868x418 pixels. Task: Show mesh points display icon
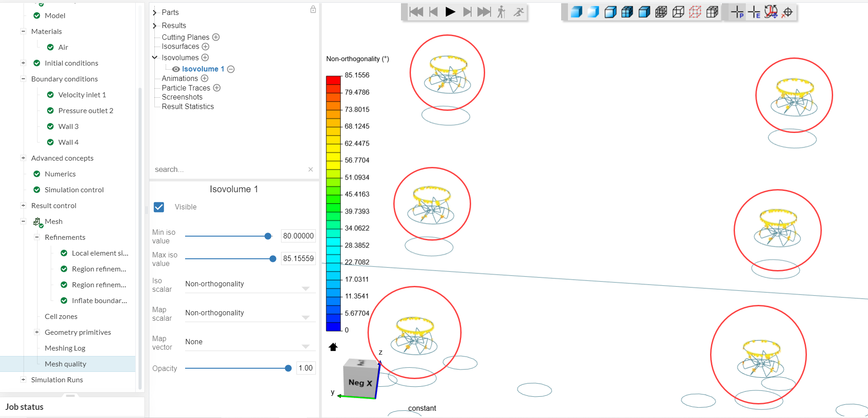point(695,12)
